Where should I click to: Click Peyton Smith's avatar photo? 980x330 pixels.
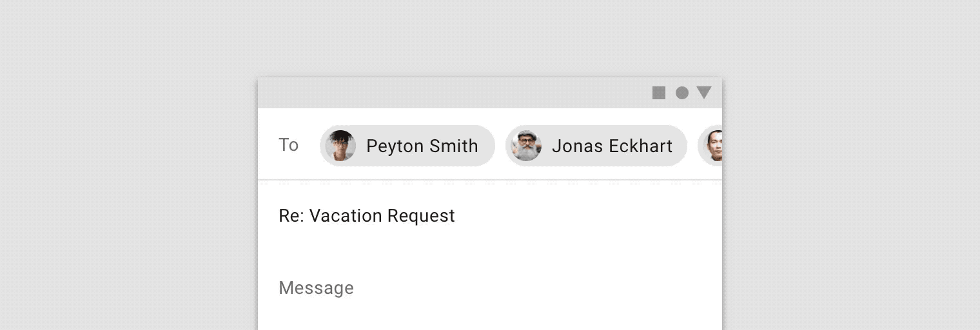coord(340,146)
